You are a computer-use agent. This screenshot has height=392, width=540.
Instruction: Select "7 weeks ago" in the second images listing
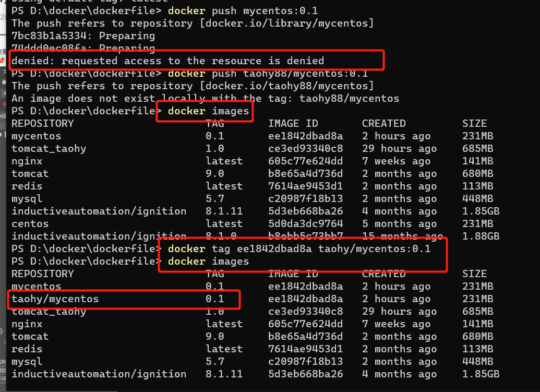[396, 324]
